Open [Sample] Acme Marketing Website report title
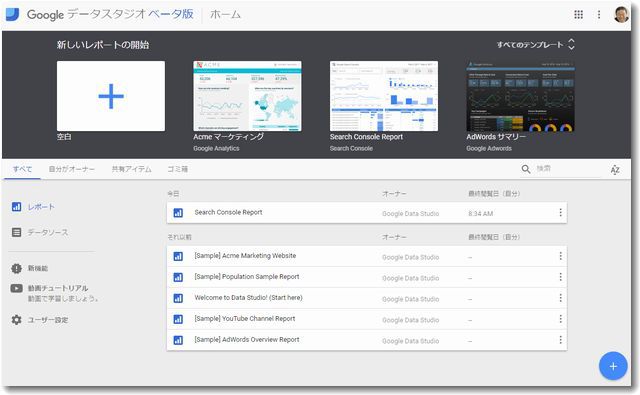Viewport: 640px width, 395px height. point(245,256)
